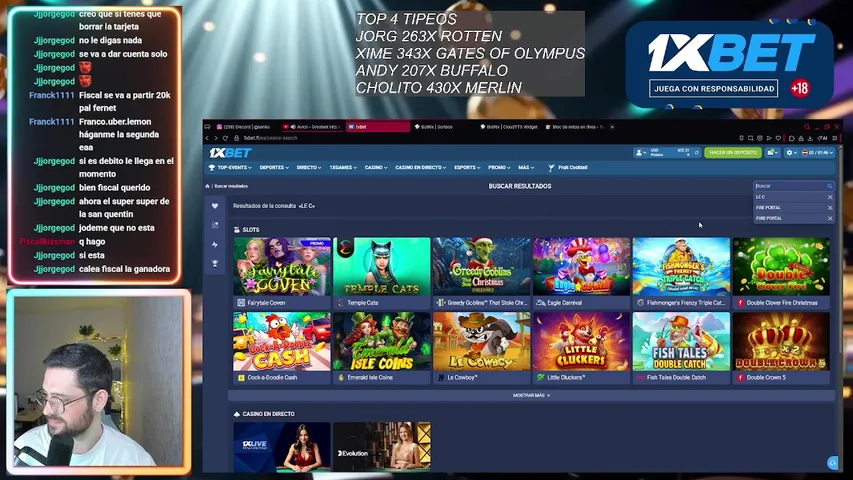Open the user account icon dropdown

641,153
